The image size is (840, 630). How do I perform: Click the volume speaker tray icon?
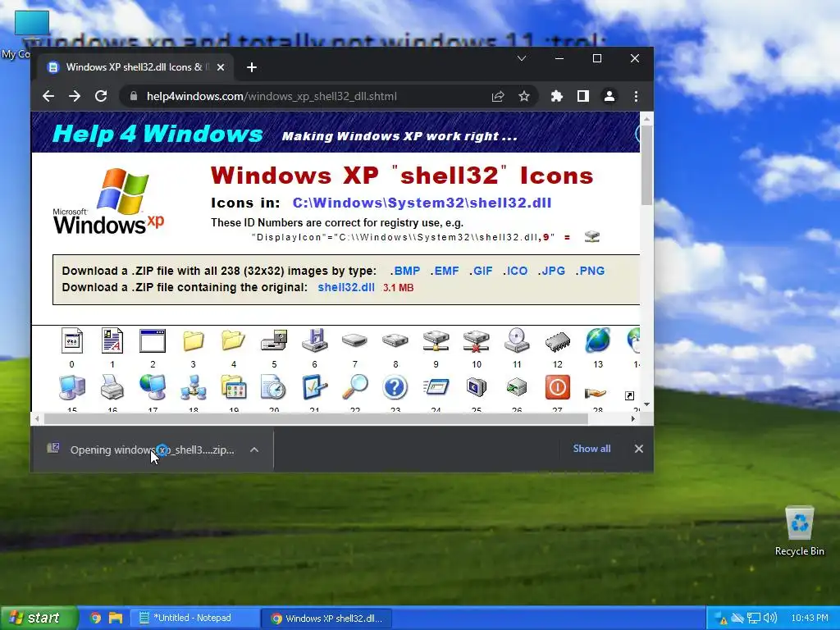point(769,619)
